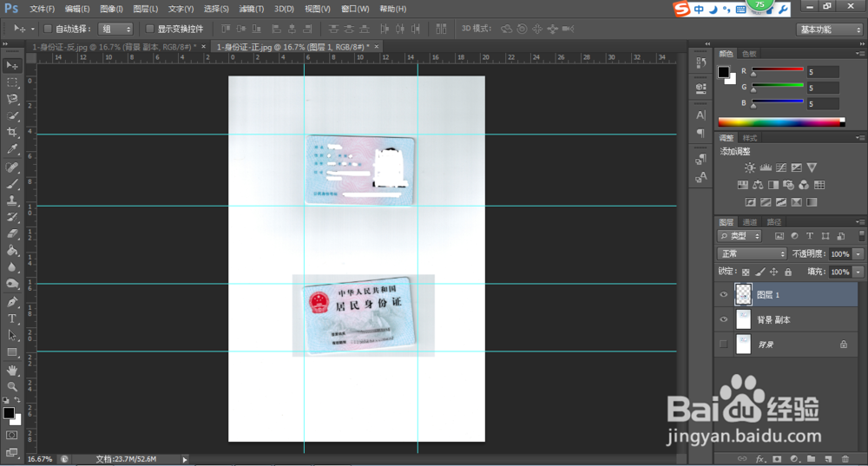This screenshot has width=868, height=466.
Task: Expand status bar info arrow
Action: click(185, 459)
